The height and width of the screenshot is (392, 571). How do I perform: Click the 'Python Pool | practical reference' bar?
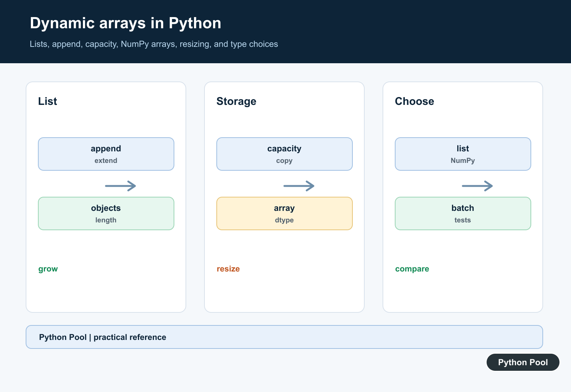pyautogui.click(x=284, y=337)
